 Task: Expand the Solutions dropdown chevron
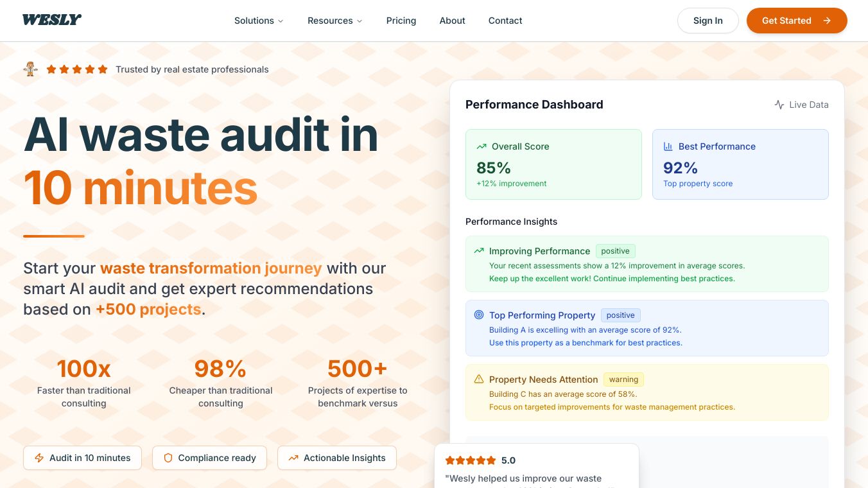[281, 21]
